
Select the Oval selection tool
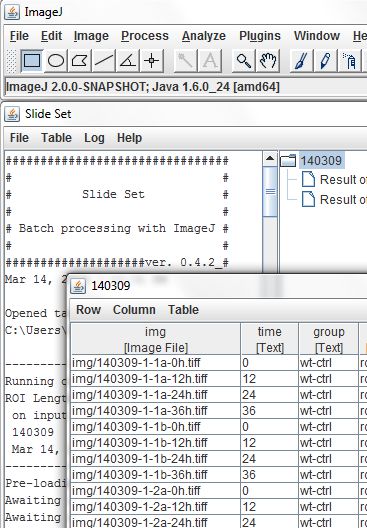coord(56,61)
